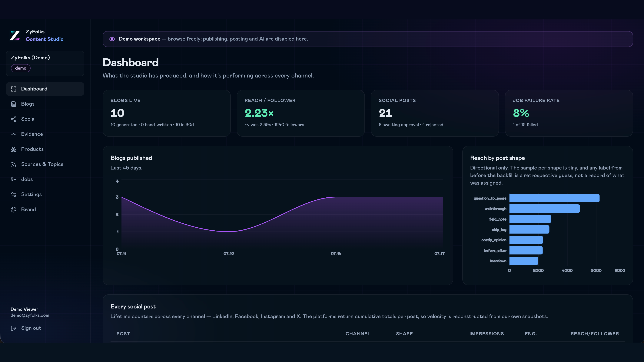This screenshot has height=362, width=644.
Task: Open the Reach / Follower stat card
Action: click(x=300, y=113)
